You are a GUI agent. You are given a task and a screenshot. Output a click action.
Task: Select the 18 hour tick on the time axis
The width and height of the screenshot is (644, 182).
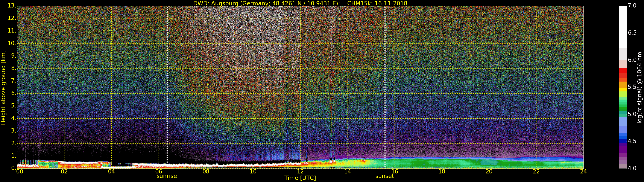(442, 172)
